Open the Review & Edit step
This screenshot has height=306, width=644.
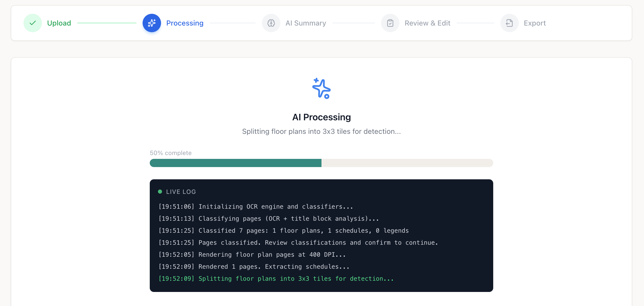427,23
